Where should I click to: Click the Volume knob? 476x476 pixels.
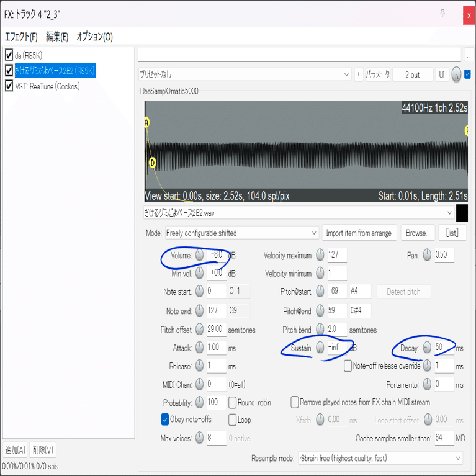[199, 255]
